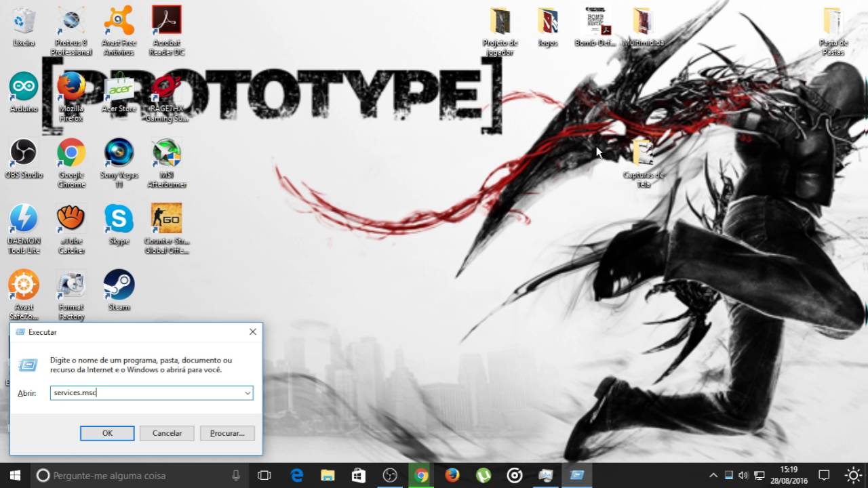
Task: Select the Skype desktop icon
Action: click(x=119, y=224)
